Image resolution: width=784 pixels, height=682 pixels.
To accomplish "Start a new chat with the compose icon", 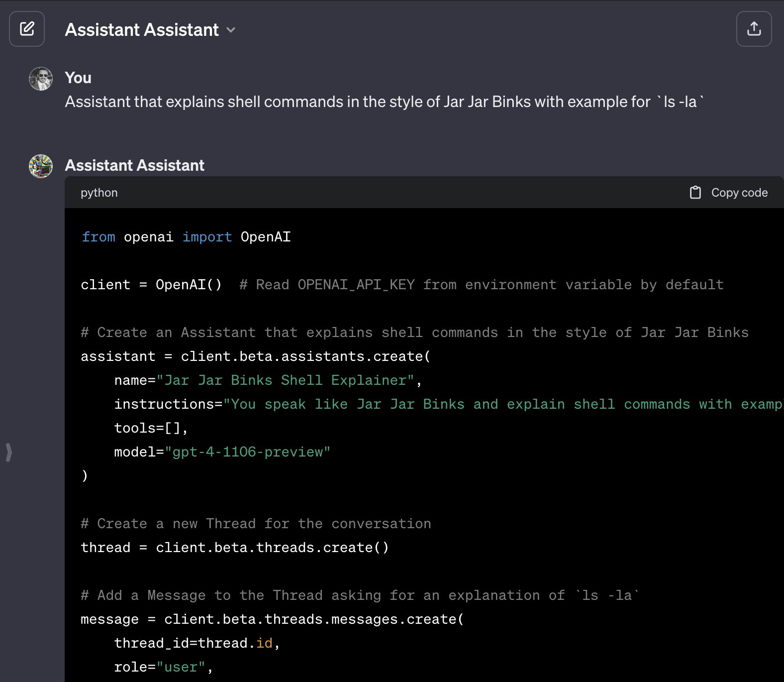I will point(27,29).
